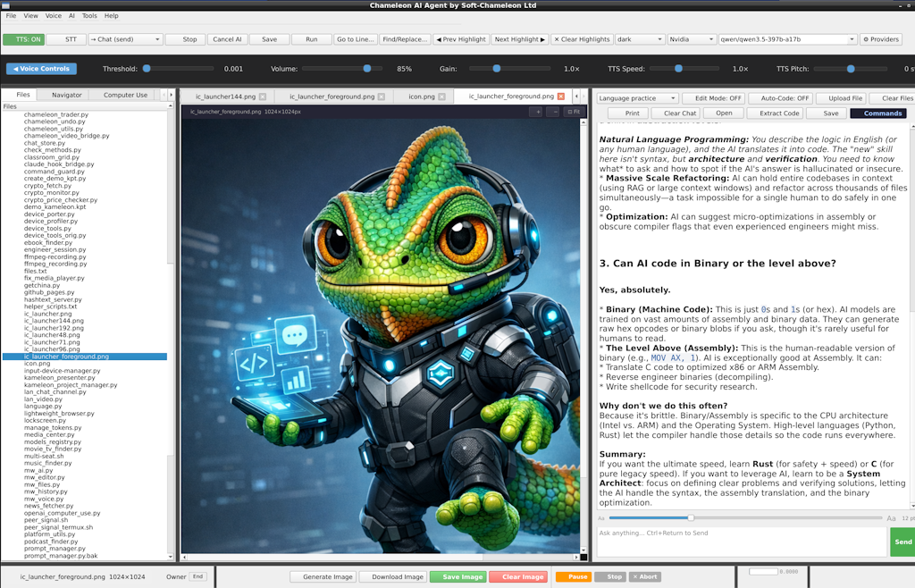Click the large Aa font size icon
This screenshot has height=588, width=915.
coord(891,518)
